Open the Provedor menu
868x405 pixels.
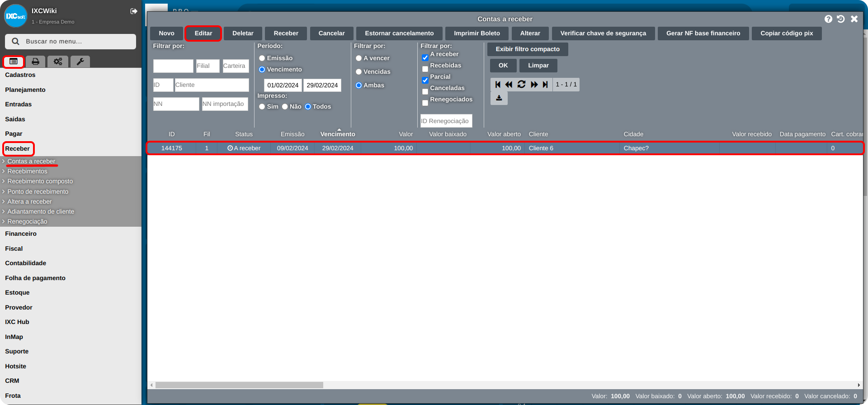(x=19, y=308)
